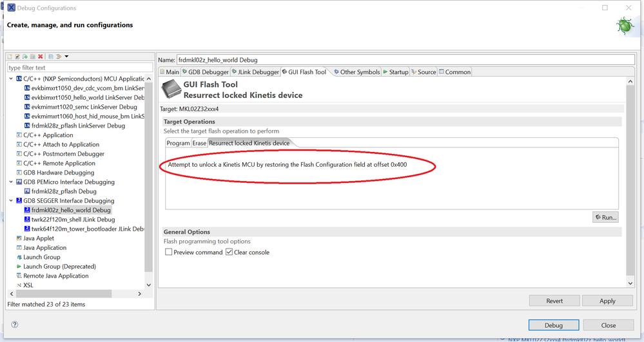Select frdmkl28z_pflash LinkServer Debug configuration
This screenshot has width=644, height=342.
(74, 126)
